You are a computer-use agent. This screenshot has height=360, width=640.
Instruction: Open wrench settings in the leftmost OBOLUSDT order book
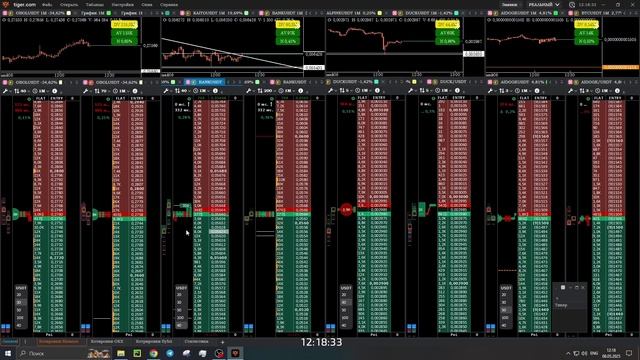click(x=5, y=91)
